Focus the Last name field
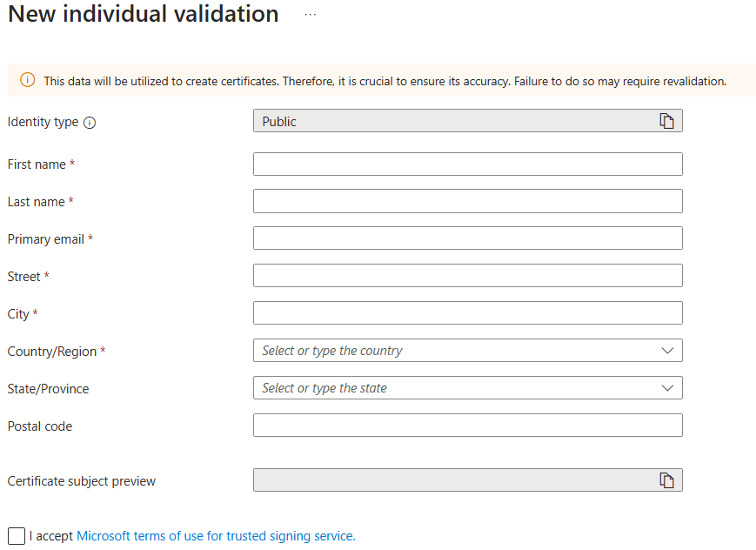 coord(468,201)
